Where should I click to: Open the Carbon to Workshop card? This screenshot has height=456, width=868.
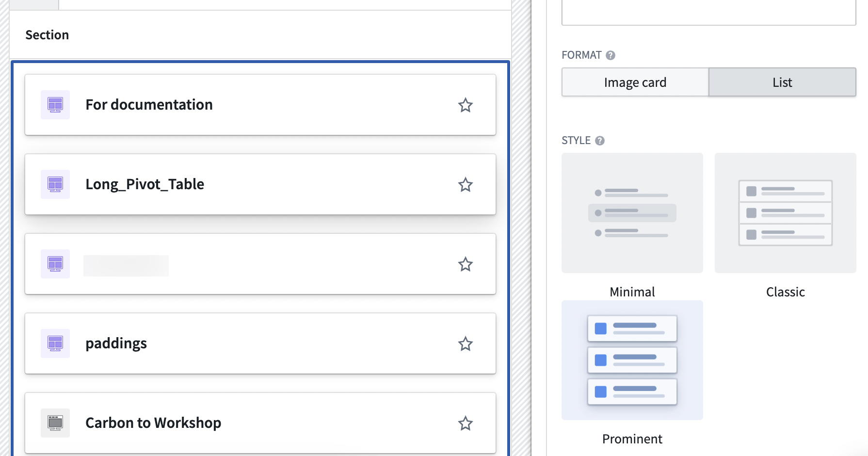[260, 423]
